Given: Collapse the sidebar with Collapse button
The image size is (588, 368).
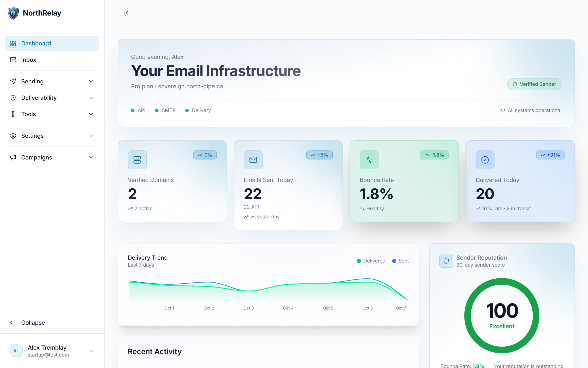Looking at the screenshot, I should tap(52, 322).
